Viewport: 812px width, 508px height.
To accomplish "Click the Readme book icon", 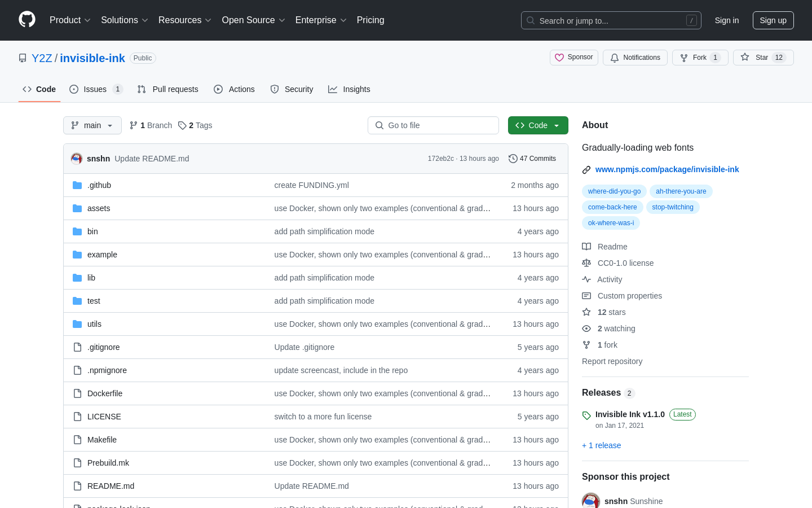I will (586, 247).
